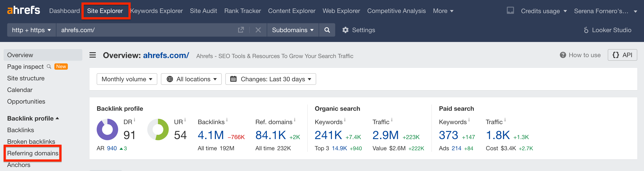
Task: Click the Looker Studio icon
Action: click(x=586, y=30)
